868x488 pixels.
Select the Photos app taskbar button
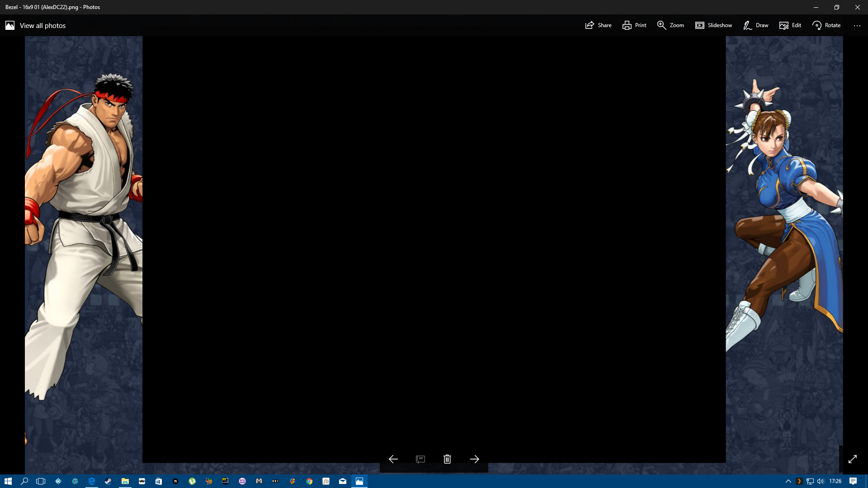pyautogui.click(x=359, y=481)
